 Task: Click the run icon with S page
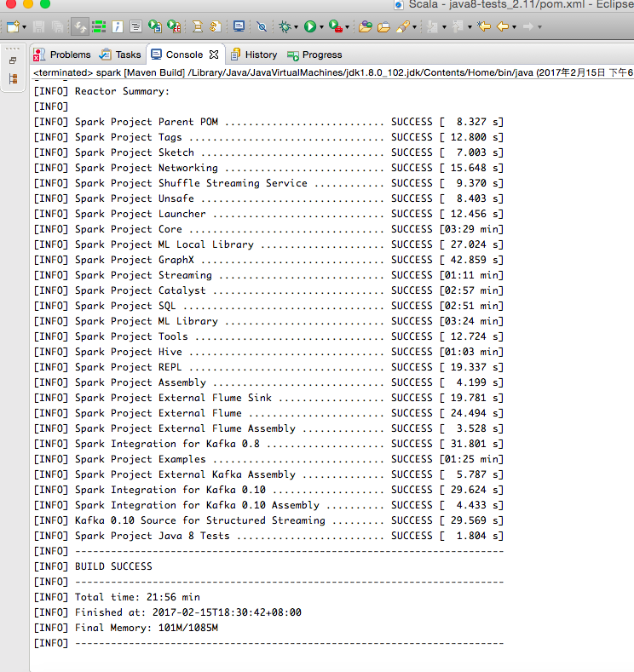pos(155,27)
